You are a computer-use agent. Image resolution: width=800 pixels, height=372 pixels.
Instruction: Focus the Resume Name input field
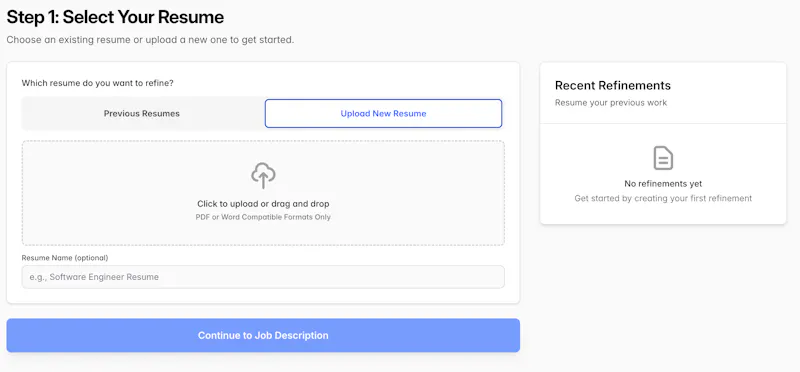263,277
